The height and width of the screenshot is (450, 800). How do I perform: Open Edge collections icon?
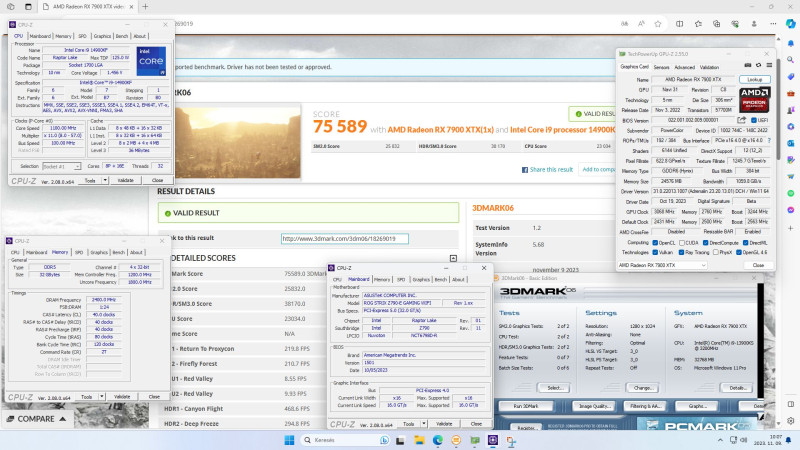716,24
